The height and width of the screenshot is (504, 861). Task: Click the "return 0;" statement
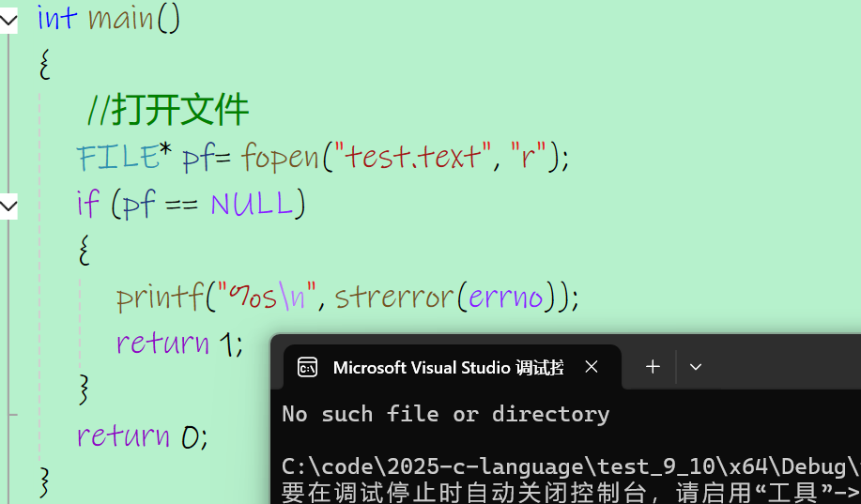click(142, 436)
